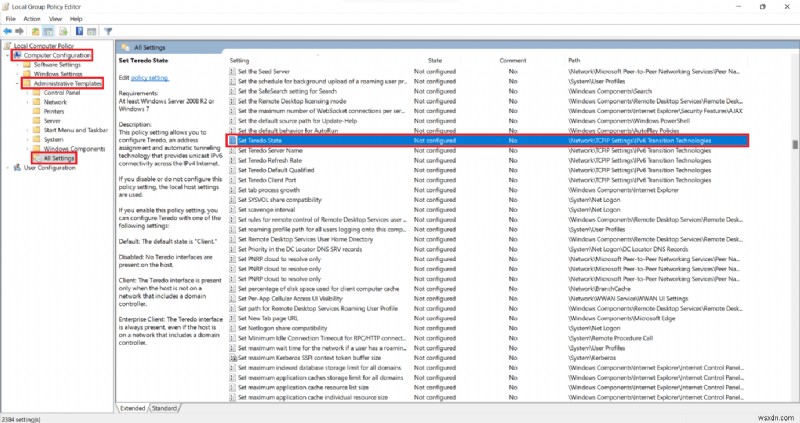
Task: Click the User Configuration node icon
Action: pos(17,167)
